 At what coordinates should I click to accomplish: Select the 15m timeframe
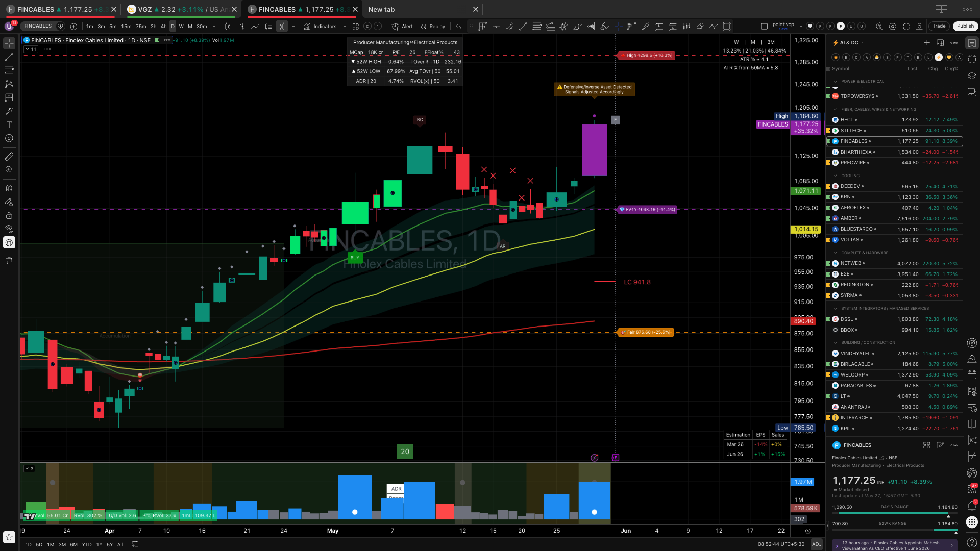coord(126,27)
